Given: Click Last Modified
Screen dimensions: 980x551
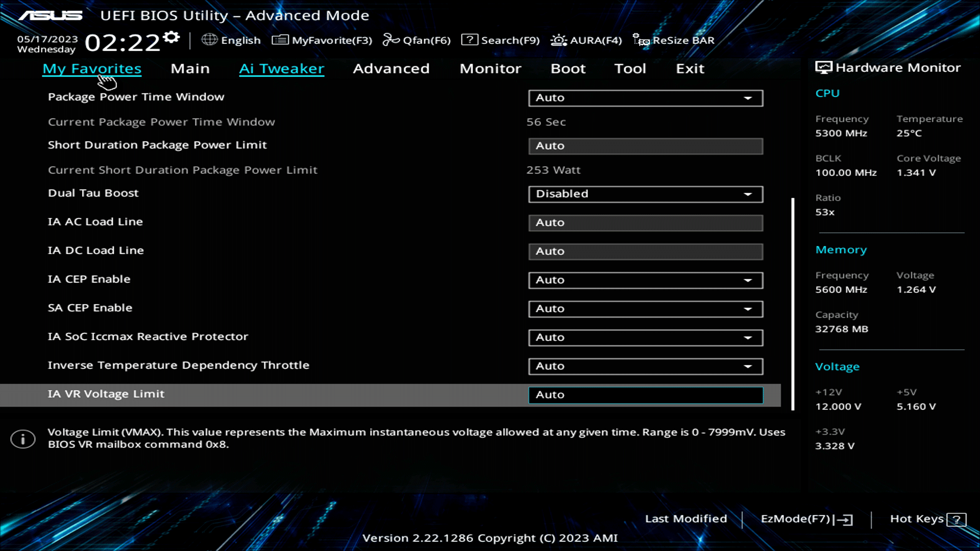Looking at the screenshot, I should pos(686,518).
